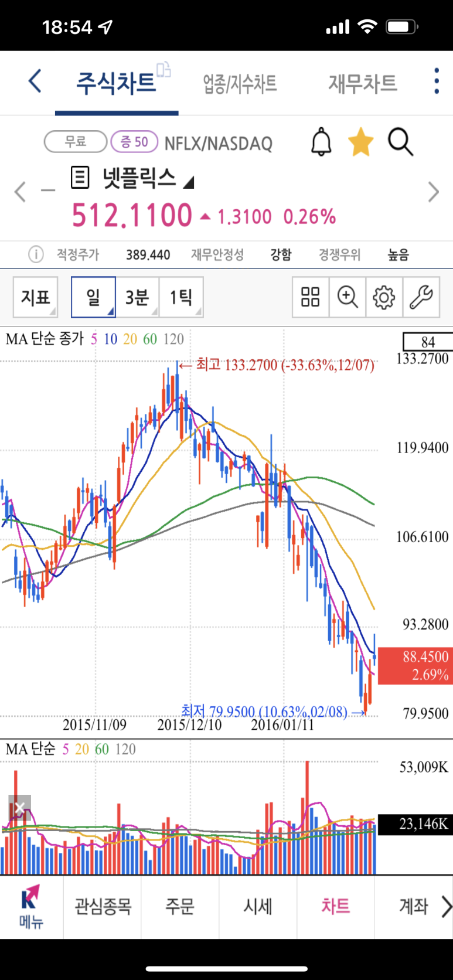Open stock search magnifier icon

tap(401, 142)
